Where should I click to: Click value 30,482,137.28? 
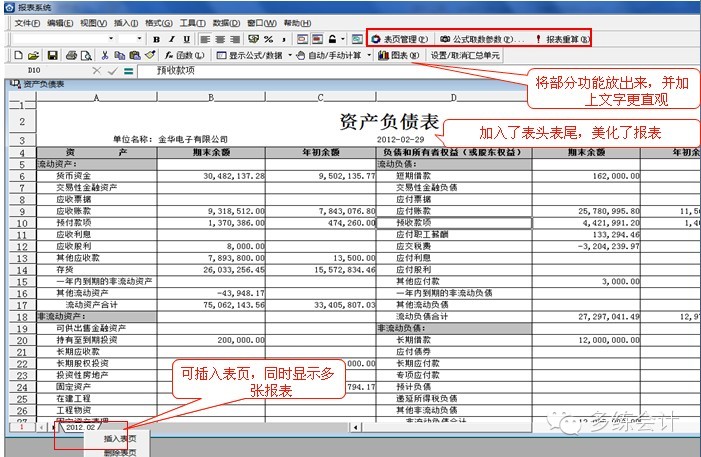tap(234, 176)
